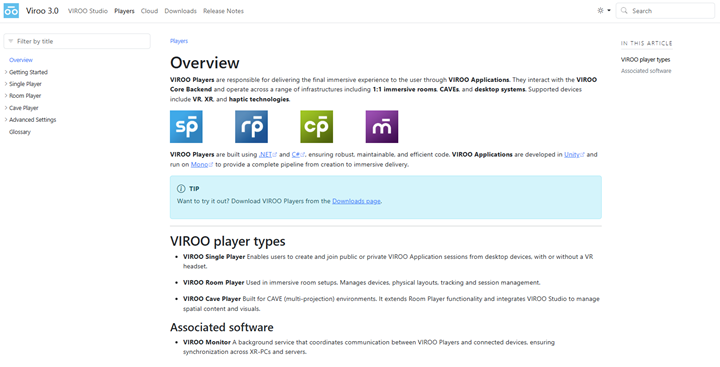Go to the Cloud nav tab
Screen dimensions: 720x367
coord(149,11)
